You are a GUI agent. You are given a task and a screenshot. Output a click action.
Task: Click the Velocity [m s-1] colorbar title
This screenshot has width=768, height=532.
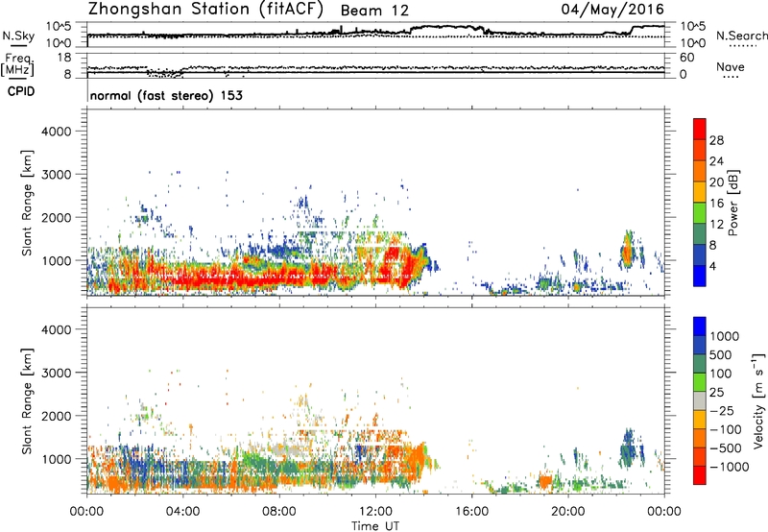pyautogui.click(x=758, y=400)
